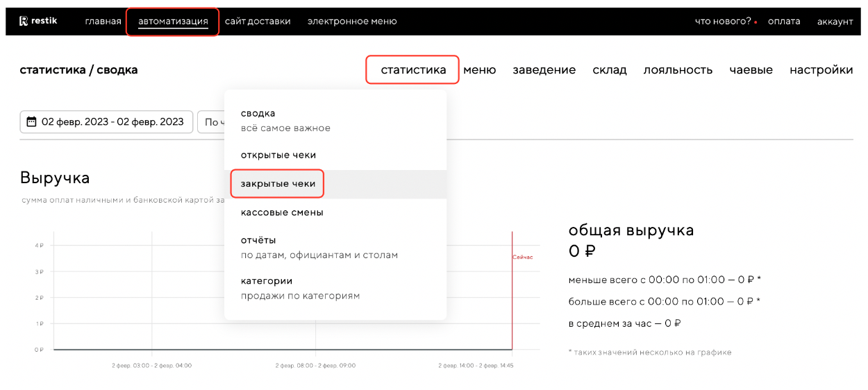
Task: Go to сайт доставки section
Action: click(258, 22)
